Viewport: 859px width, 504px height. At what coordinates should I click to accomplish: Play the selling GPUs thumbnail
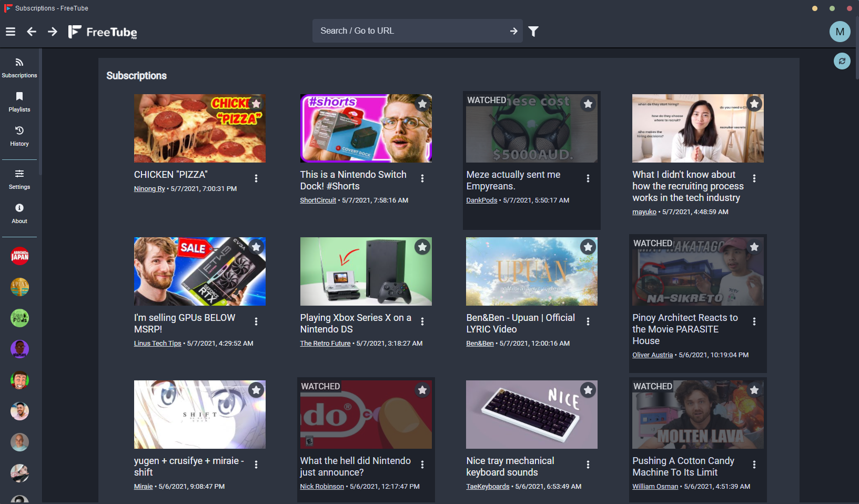pyautogui.click(x=200, y=271)
